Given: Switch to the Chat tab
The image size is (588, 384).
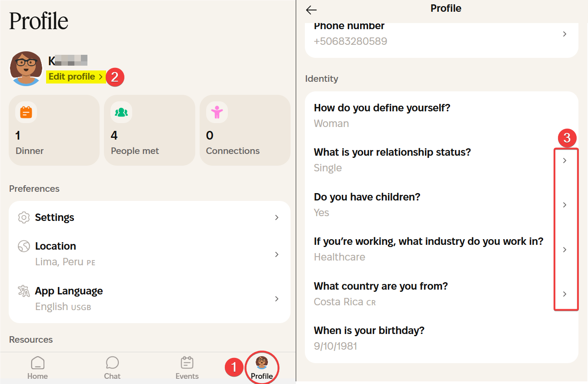Looking at the screenshot, I should pos(112,367).
